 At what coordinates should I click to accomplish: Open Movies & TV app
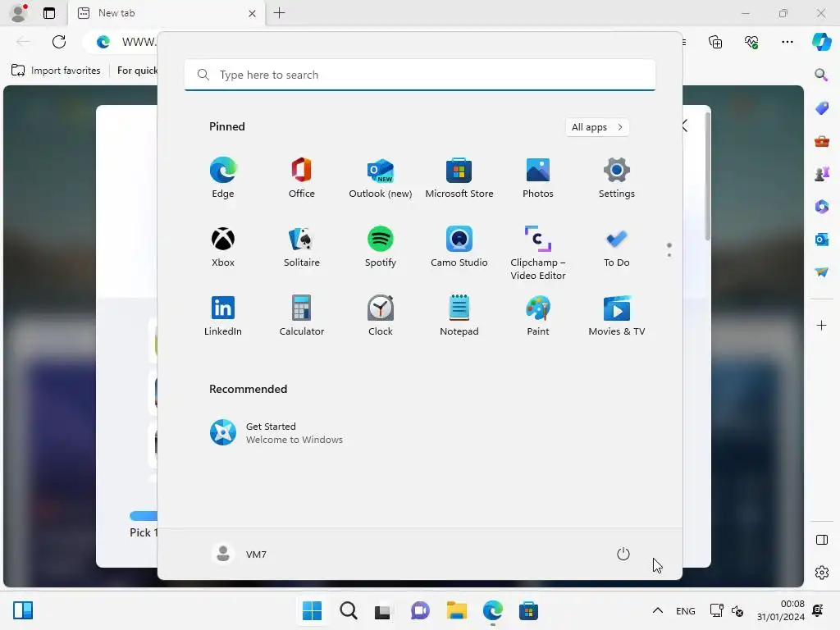click(617, 316)
